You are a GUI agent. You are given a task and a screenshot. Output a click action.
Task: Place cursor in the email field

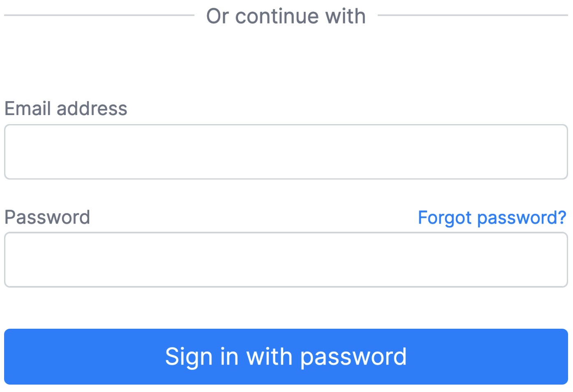coord(286,152)
